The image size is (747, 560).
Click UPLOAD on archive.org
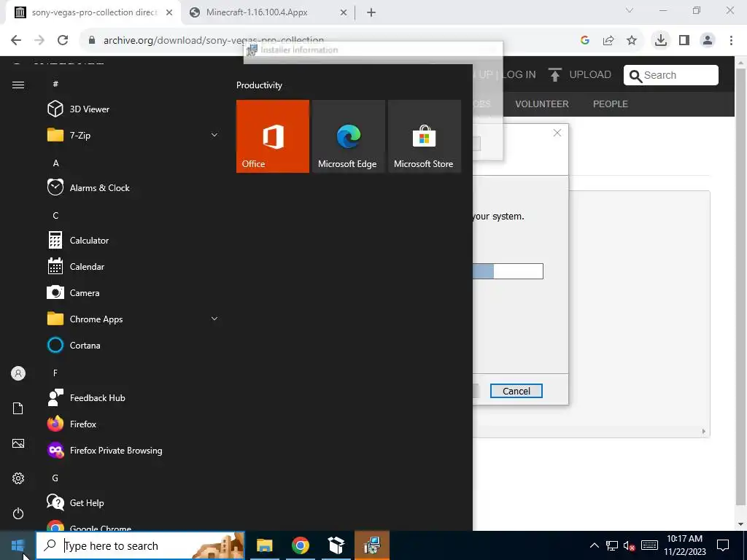[580, 75]
